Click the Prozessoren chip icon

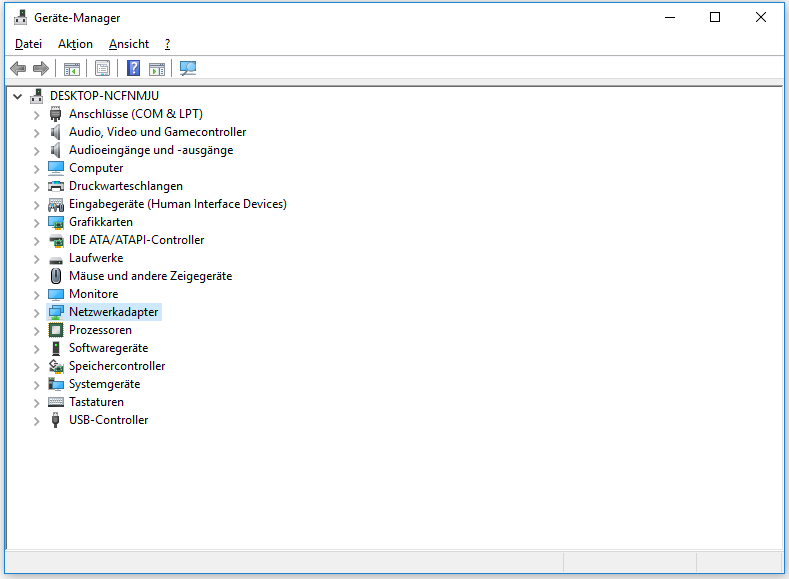56,330
